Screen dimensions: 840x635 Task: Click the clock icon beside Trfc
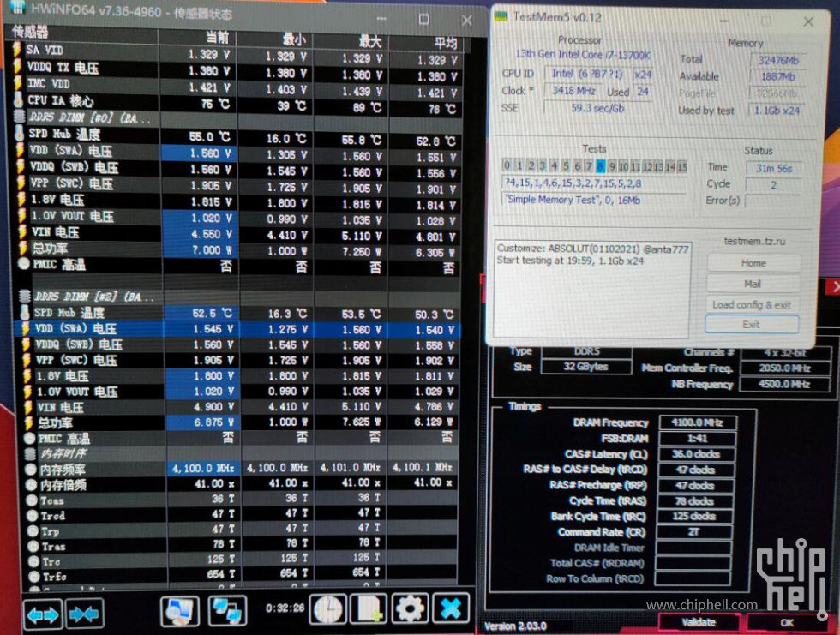pos(33,577)
